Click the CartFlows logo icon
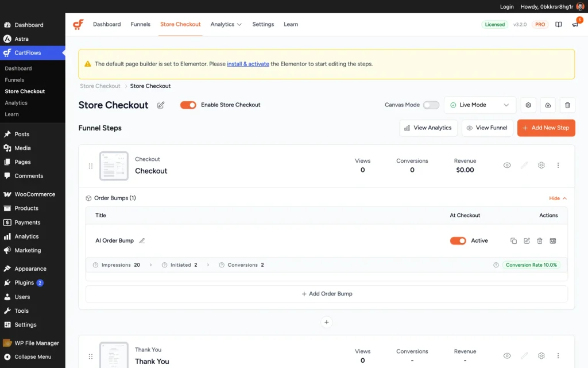Image resolution: width=588 pixels, height=368 pixels. [x=78, y=24]
